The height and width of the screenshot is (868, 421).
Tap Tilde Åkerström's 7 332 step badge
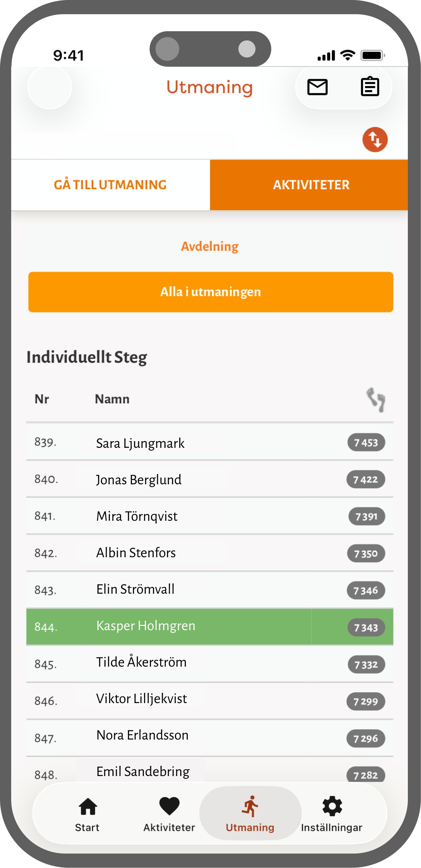(x=366, y=665)
